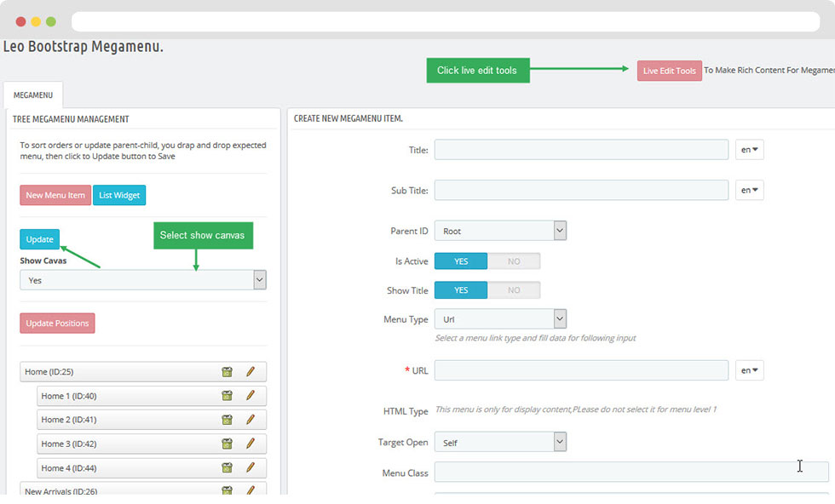Set Show Title to YES

[x=461, y=290]
